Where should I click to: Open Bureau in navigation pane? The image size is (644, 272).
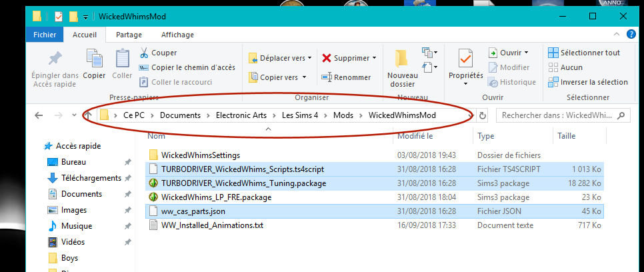[x=66, y=162]
